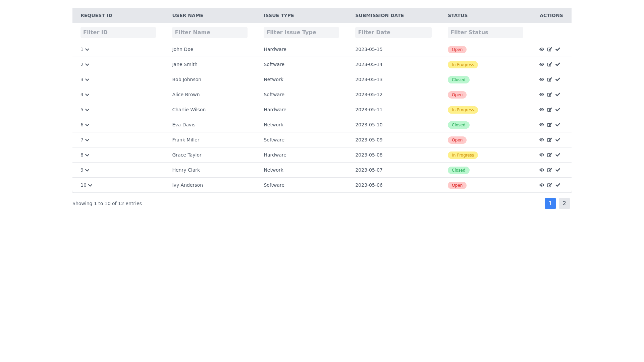Click eye icon for Henry Clark
This screenshot has width=644, height=362.
(541, 170)
